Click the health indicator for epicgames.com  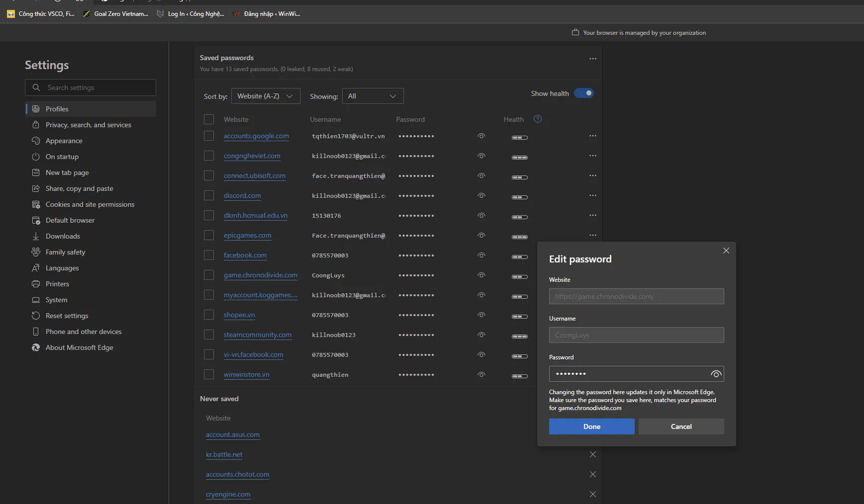pyautogui.click(x=520, y=237)
